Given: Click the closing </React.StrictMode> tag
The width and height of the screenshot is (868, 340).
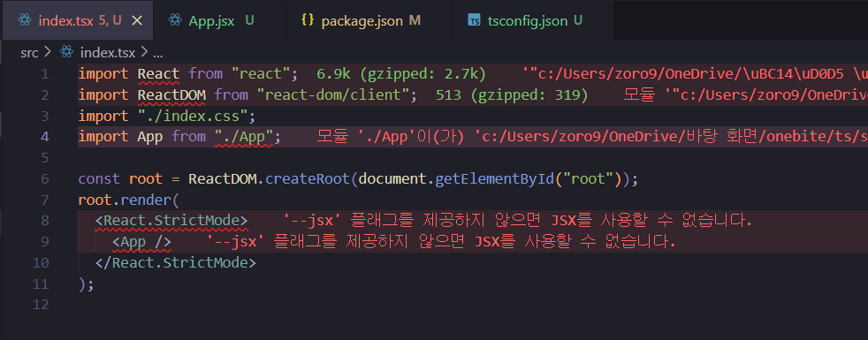Looking at the screenshot, I should (x=176, y=262).
